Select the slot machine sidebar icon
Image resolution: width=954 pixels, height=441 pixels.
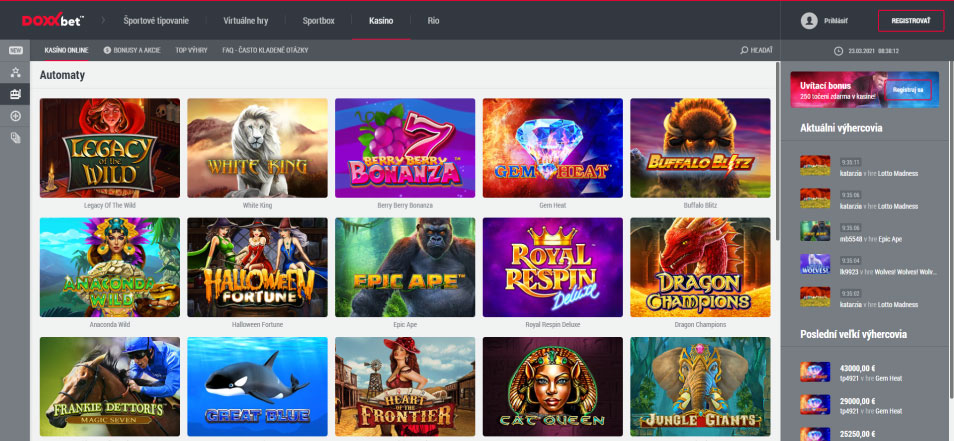15,94
